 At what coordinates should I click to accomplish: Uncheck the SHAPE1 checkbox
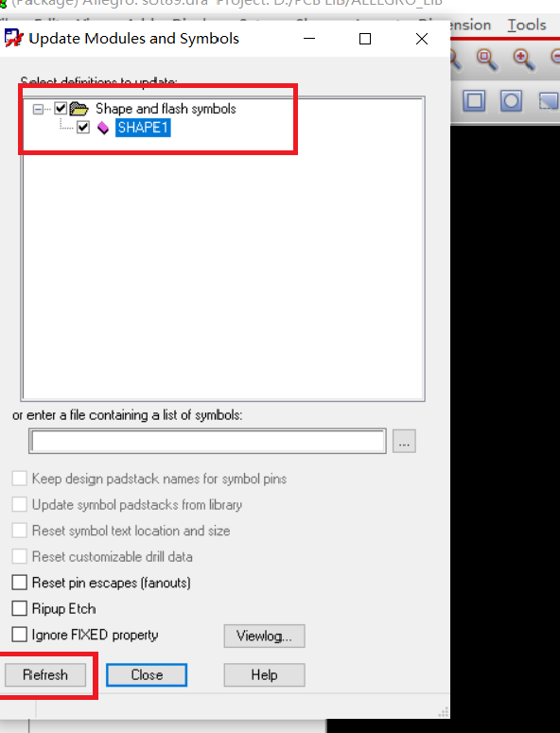point(83,127)
